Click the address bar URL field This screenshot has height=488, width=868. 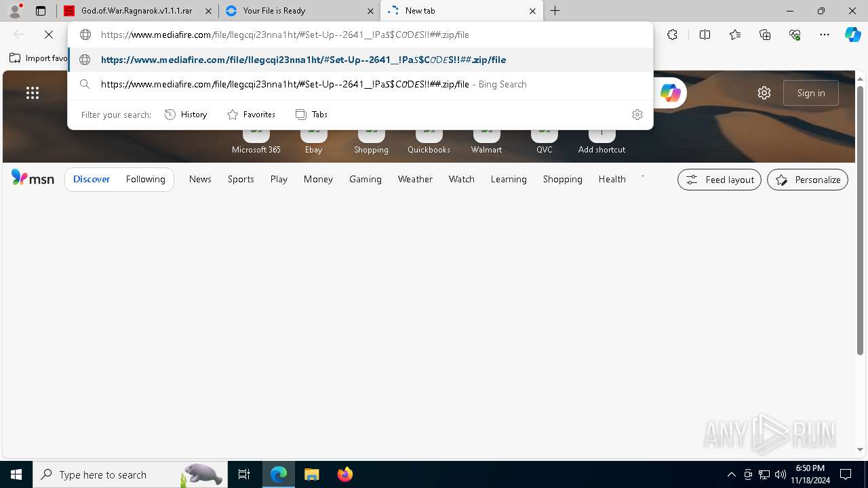[x=359, y=35]
